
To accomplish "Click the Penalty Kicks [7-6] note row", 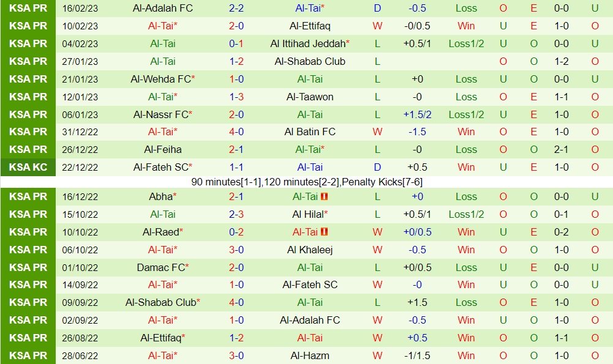I will [306, 182].
